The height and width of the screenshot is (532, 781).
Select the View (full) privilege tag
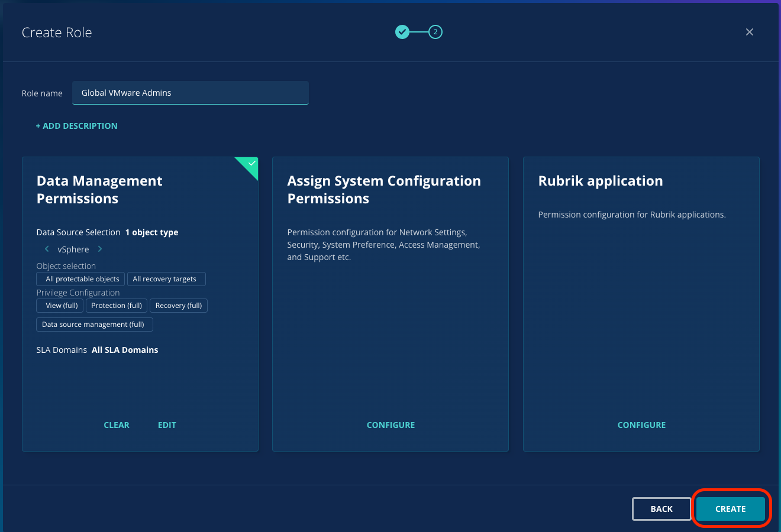pos(60,306)
